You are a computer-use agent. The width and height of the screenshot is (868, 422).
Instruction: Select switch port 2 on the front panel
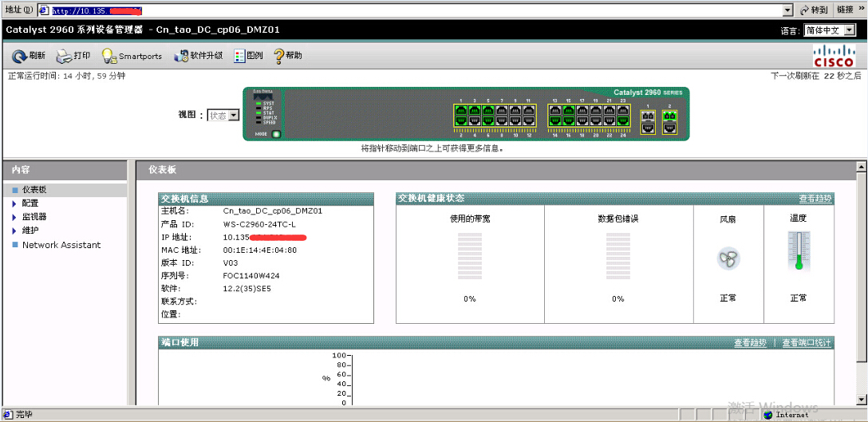click(x=461, y=120)
